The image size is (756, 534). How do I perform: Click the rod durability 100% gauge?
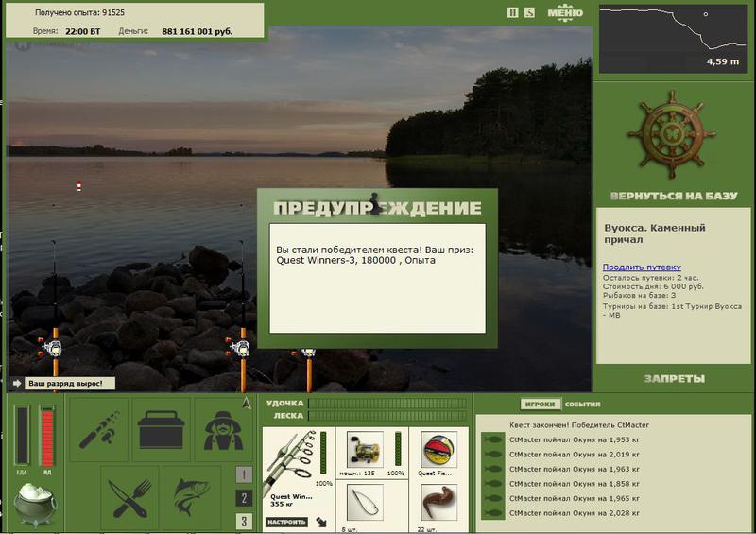click(323, 453)
